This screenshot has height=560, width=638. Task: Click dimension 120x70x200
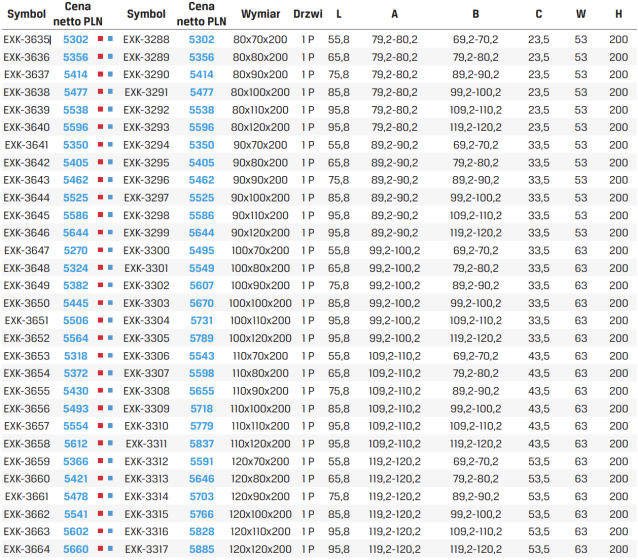260,461
